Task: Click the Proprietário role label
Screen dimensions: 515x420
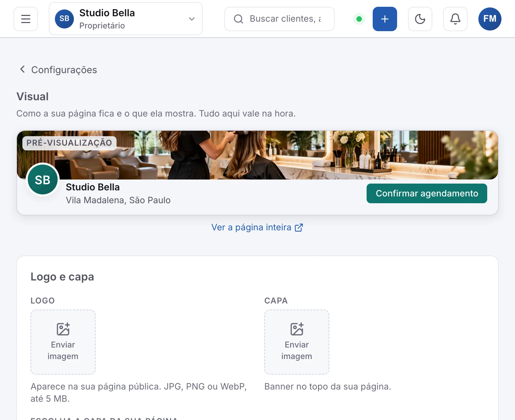Action: (102, 26)
